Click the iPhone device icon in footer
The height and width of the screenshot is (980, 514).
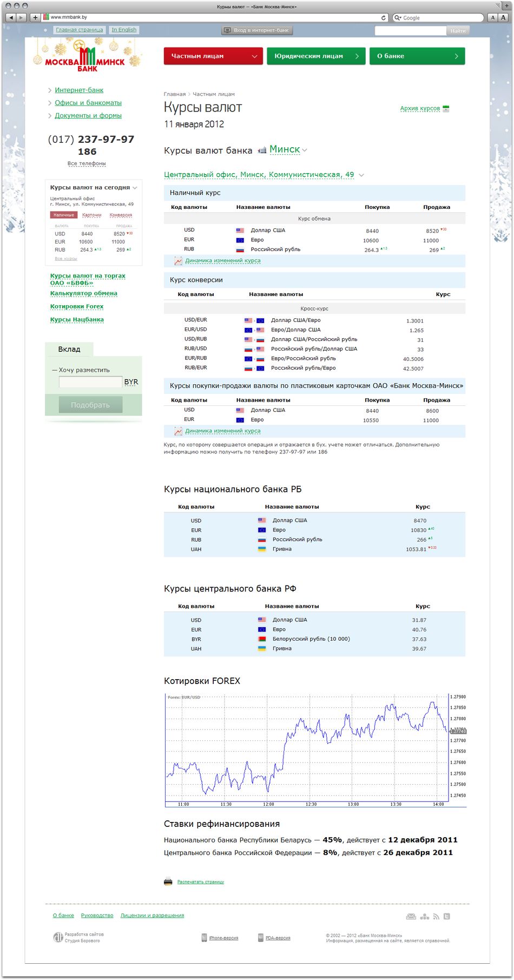tap(204, 938)
